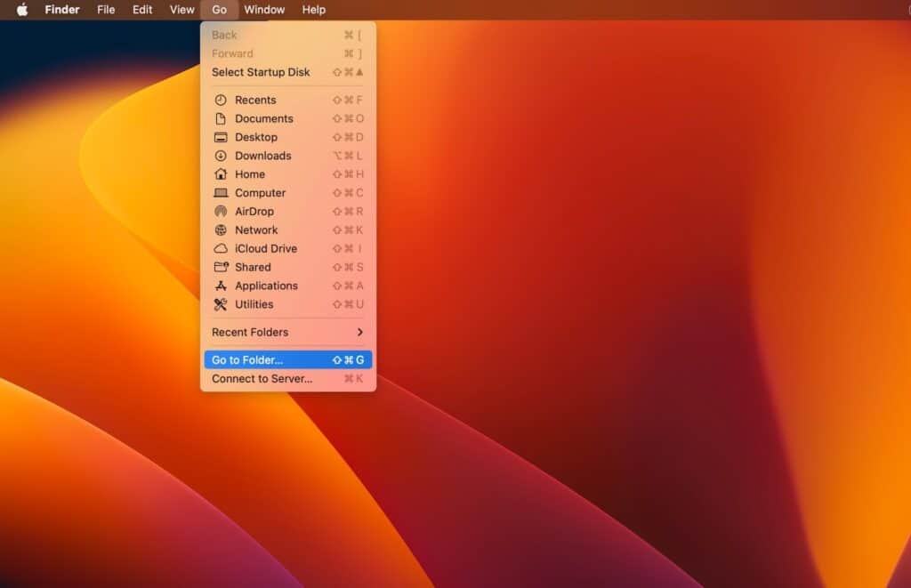This screenshot has height=588, width=911.
Task: Select the Desktop label
Action: click(256, 137)
